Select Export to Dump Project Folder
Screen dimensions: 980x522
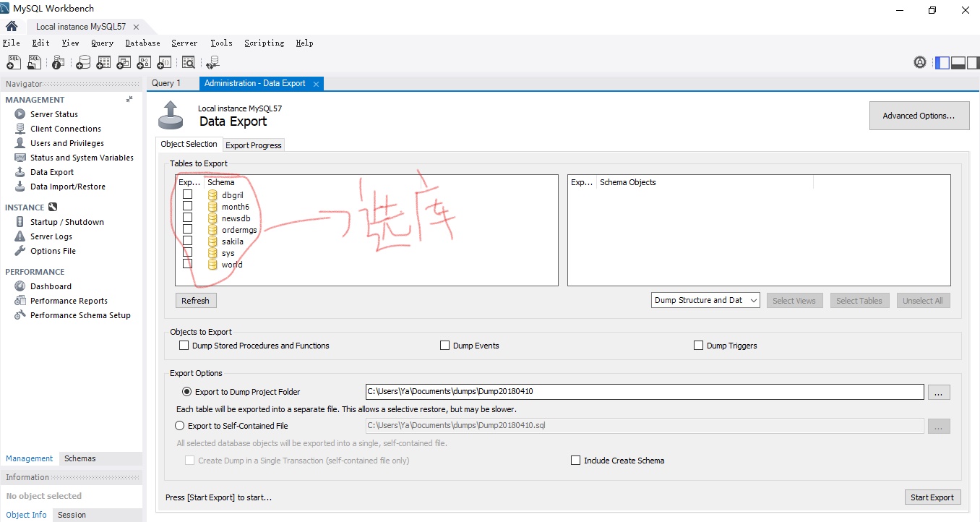click(x=187, y=392)
